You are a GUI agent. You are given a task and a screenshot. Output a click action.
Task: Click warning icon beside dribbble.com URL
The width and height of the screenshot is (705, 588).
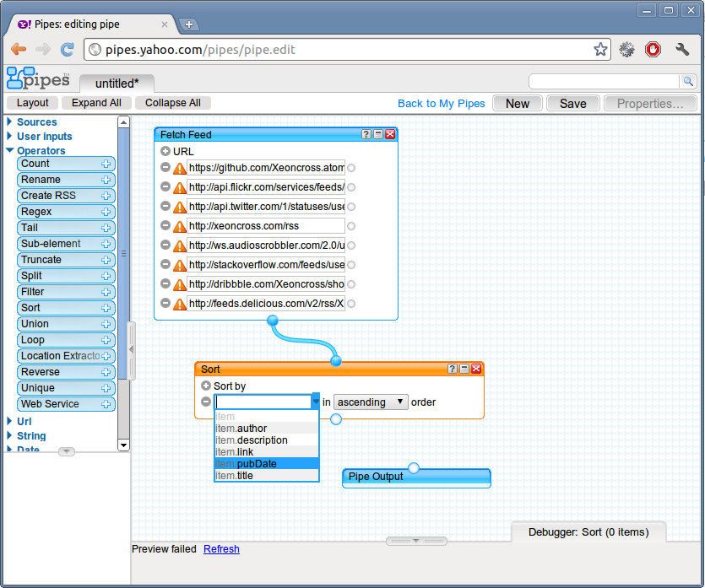(180, 284)
